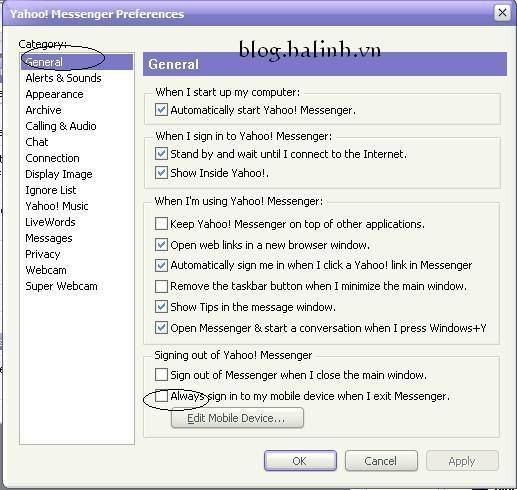The width and height of the screenshot is (517, 490).
Task: Cancel the preferences dialog
Action: (x=381, y=461)
